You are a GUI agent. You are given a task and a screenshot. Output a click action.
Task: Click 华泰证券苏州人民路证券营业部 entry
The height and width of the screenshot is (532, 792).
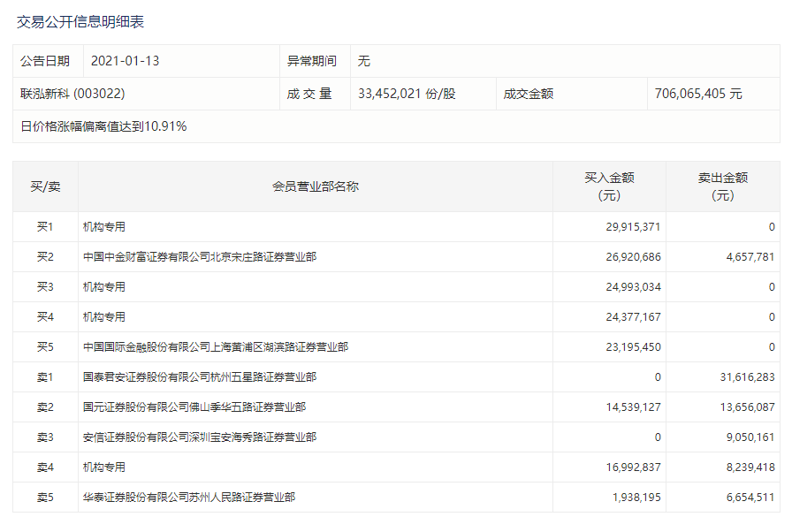pos(189,498)
